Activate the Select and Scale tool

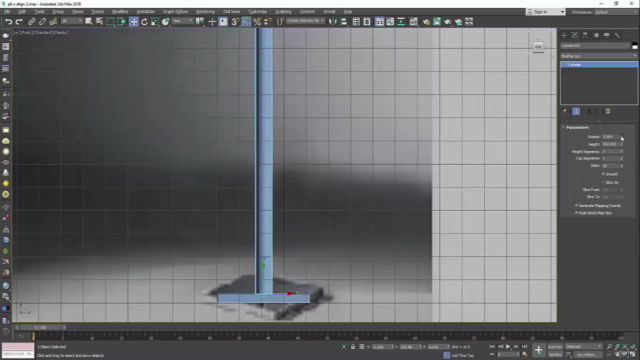click(155, 22)
